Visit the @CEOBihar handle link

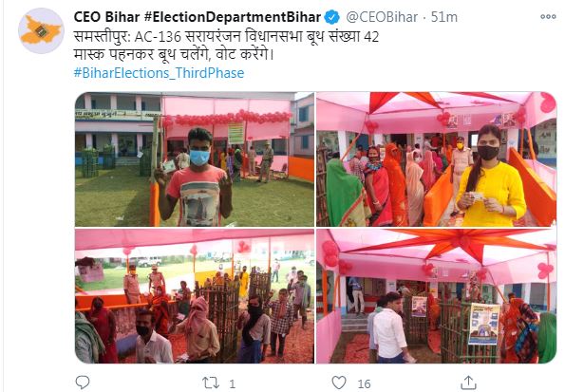[x=382, y=17]
